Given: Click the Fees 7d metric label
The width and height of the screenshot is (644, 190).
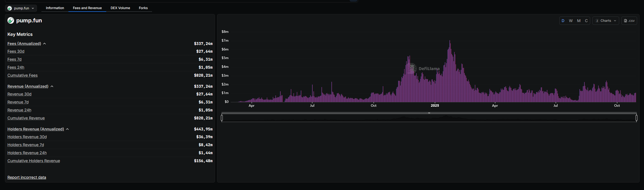Looking at the screenshot, I should [14, 59].
